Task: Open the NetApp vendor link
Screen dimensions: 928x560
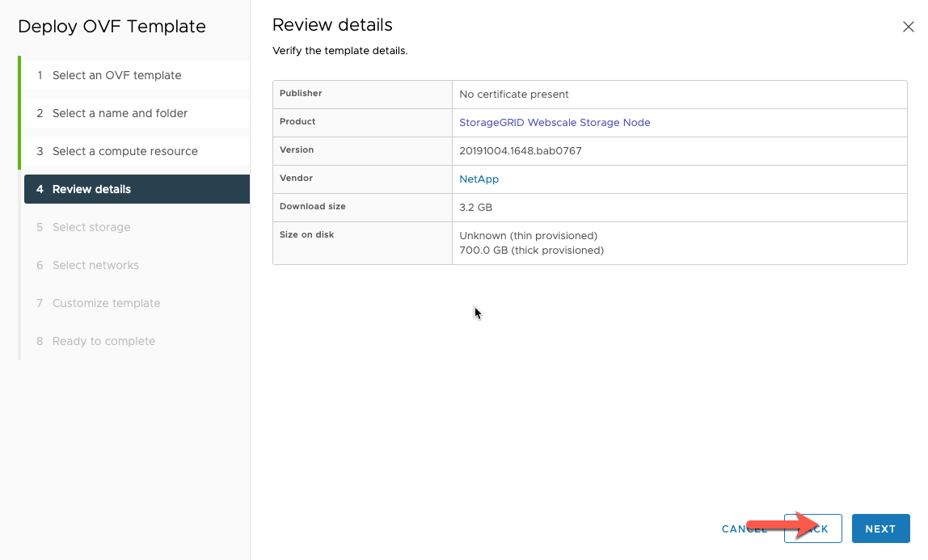Action: 479,178
